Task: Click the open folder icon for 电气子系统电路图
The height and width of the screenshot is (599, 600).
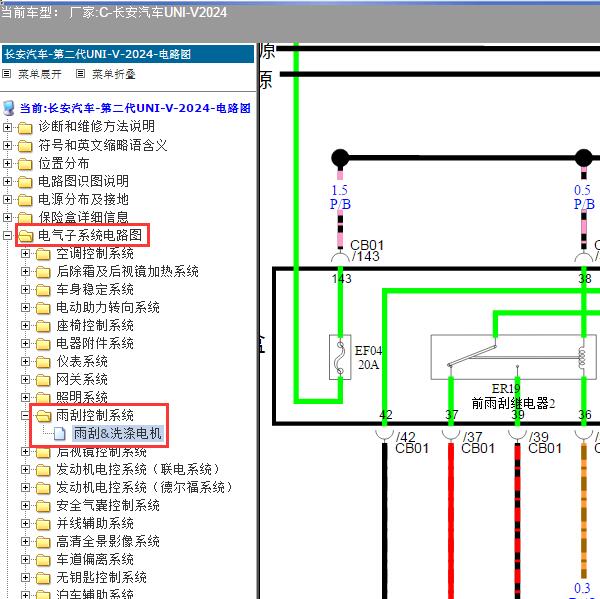Action: [x=26, y=236]
